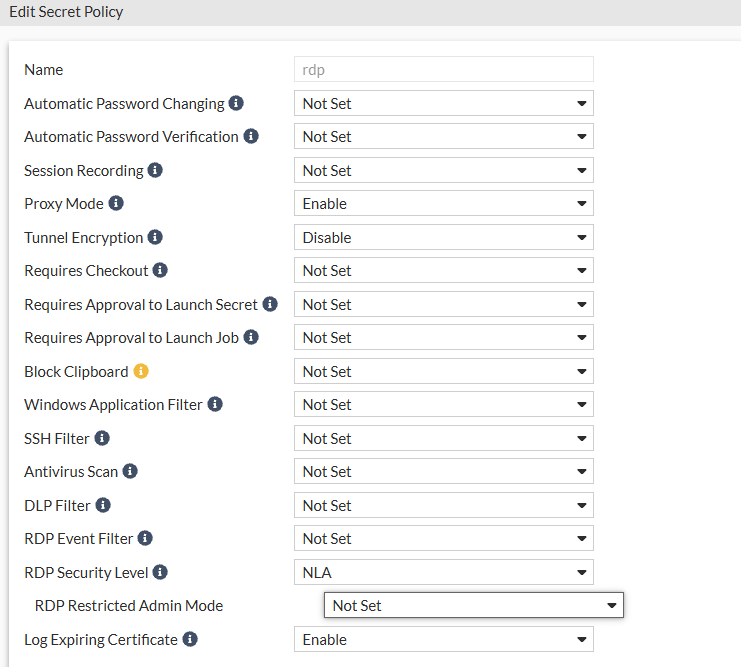The height and width of the screenshot is (667, 741).
Task: Open the RDP Security Level dropdown
Action: (443, 572)
